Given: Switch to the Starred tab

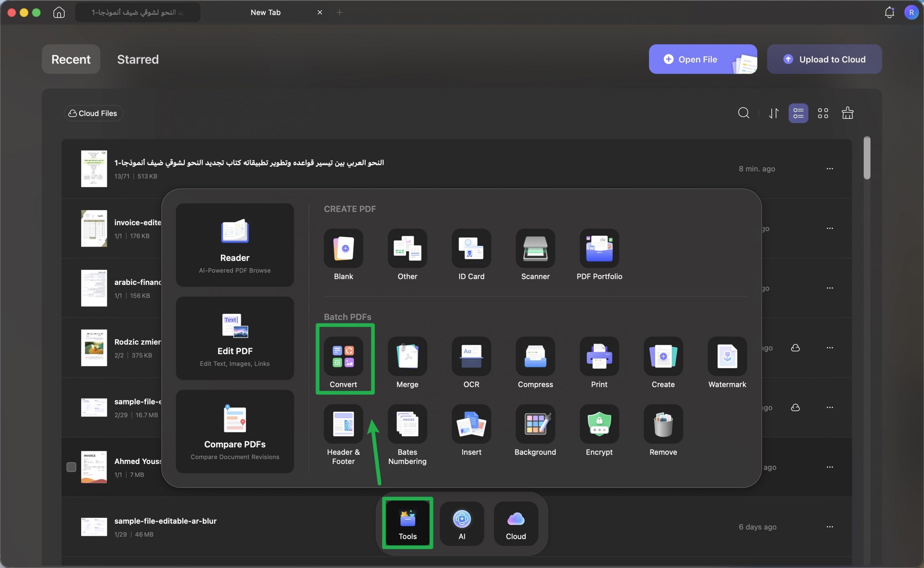Looking at the screenshot, I should (x=138, y=59).
